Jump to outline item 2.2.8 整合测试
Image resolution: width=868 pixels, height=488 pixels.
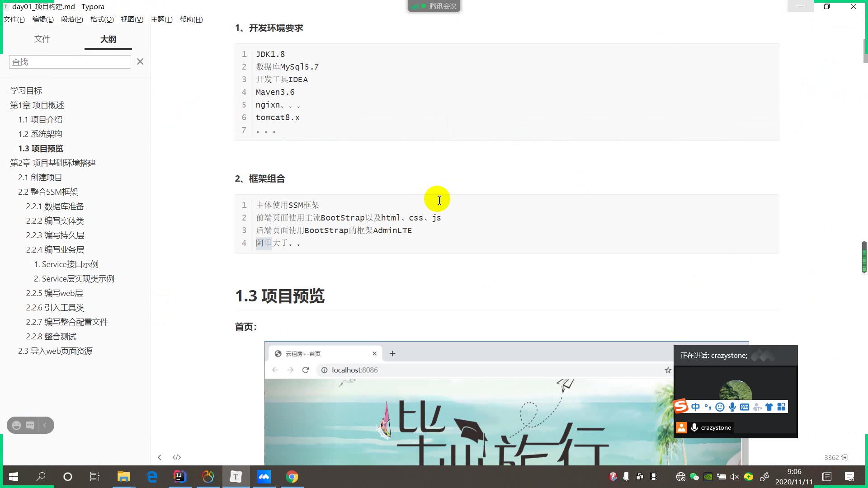pyautogui.click(x=51, y=337)
